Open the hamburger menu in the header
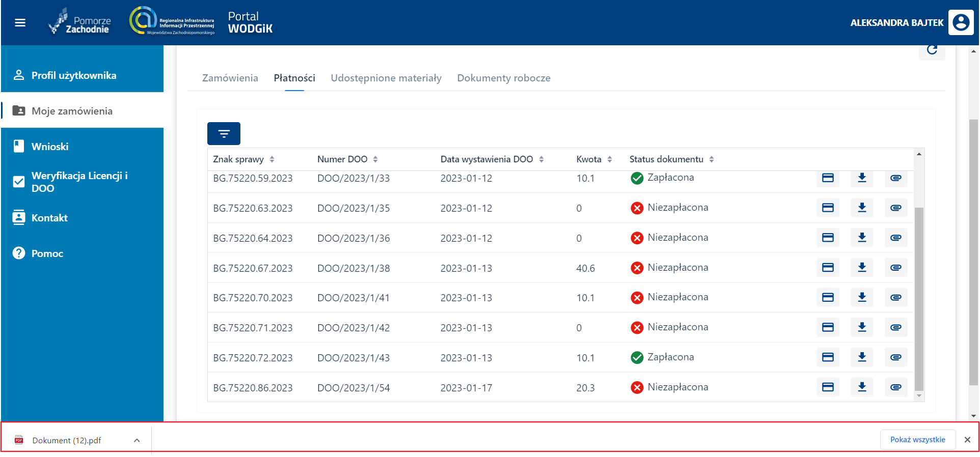 click(x=20, y=22)
